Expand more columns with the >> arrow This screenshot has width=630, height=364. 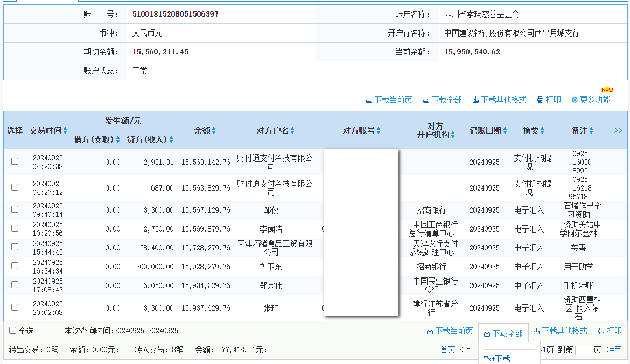click(x=618, y=130)
